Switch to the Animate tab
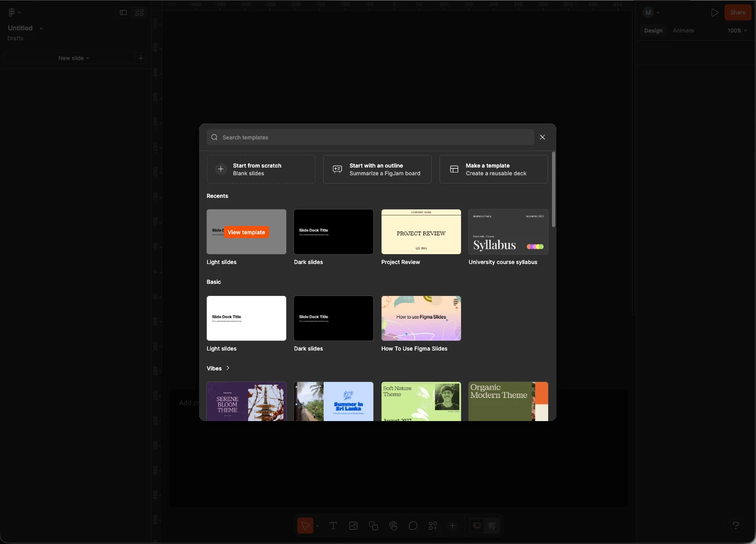 pos(683,31)
